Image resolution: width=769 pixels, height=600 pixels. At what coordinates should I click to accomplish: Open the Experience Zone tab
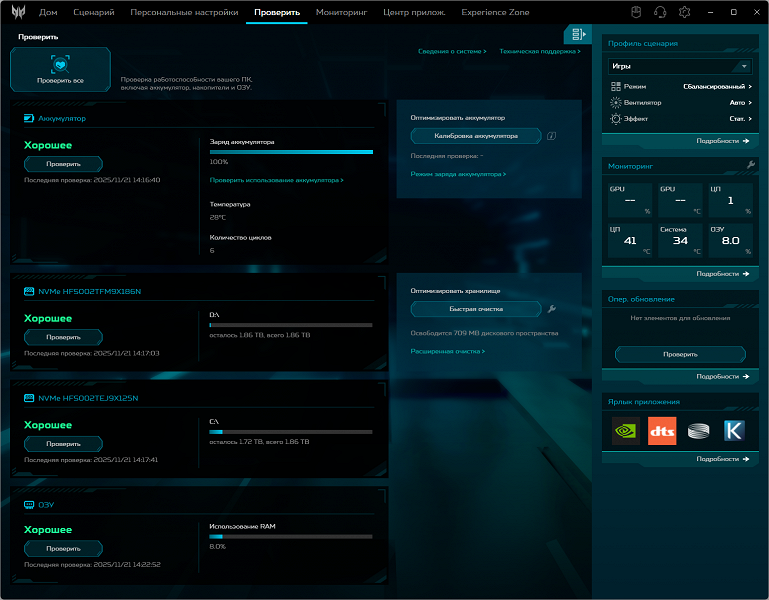point(495,12)
